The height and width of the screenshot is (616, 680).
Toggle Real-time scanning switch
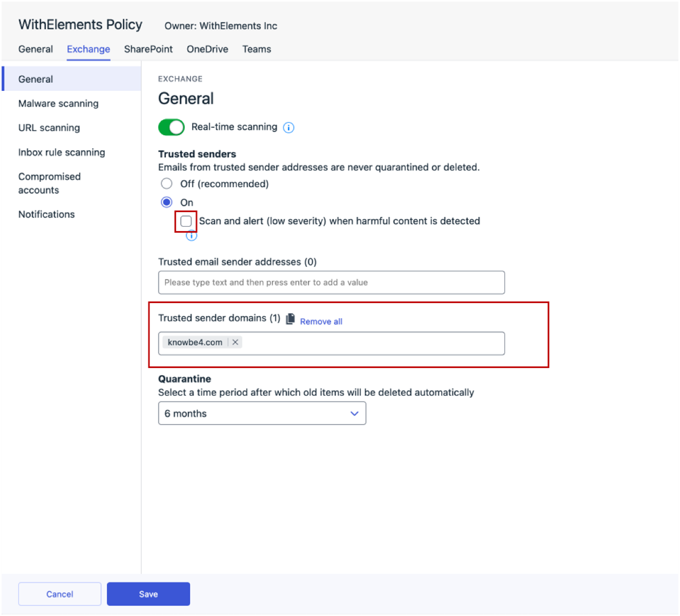[171, 127]
